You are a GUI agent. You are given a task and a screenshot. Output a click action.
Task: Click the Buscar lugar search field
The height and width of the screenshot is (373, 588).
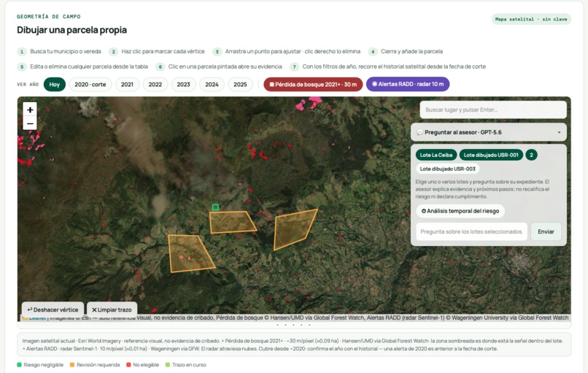[492, 110]
